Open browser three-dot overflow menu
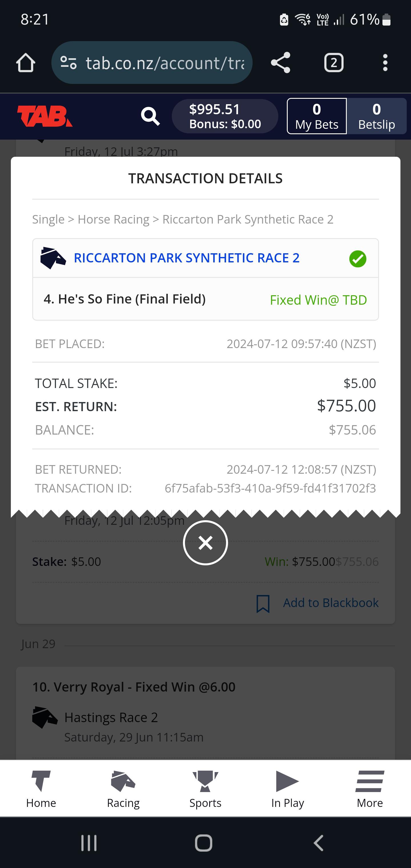Viewport: 411px width, 868px height. tap(385, 63)
